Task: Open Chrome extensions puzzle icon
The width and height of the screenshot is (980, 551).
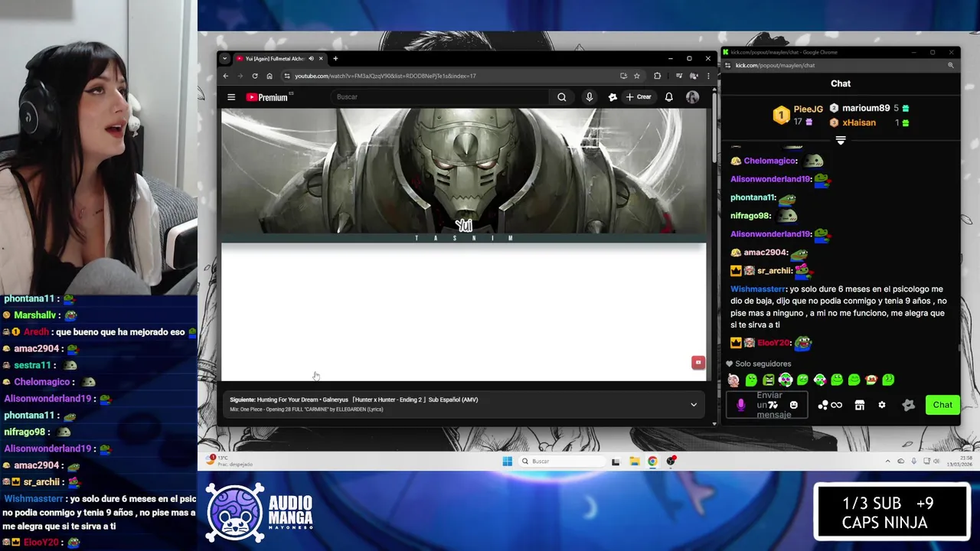Action: pos(657,76)
